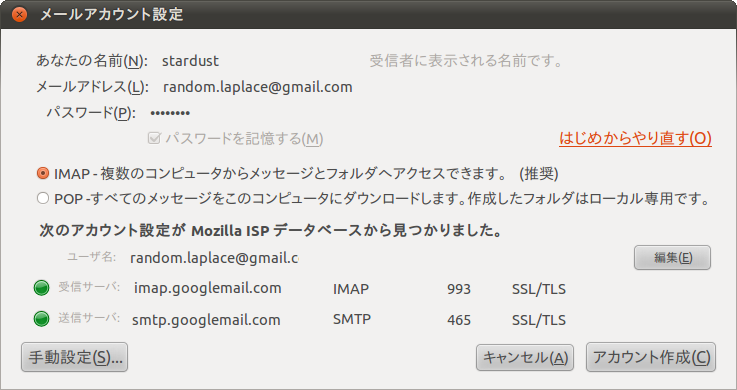
Task: Click the ユーザ名 username value
Action: pyautogui.click(x=214, y=258)
